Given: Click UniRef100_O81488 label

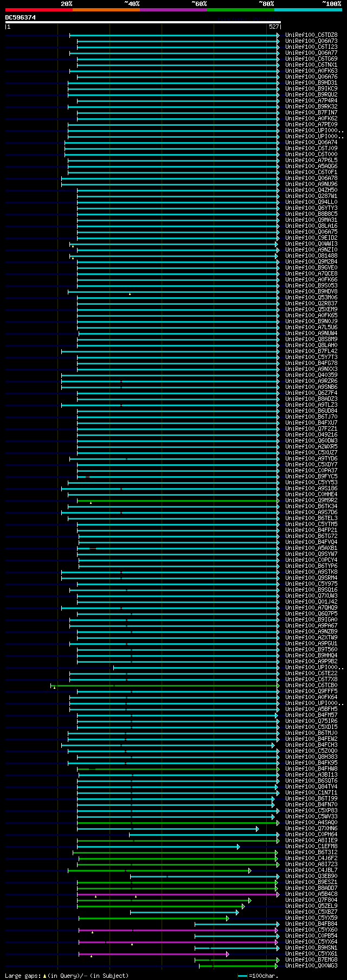Looking at the screenshot, I should pos(311,255).
